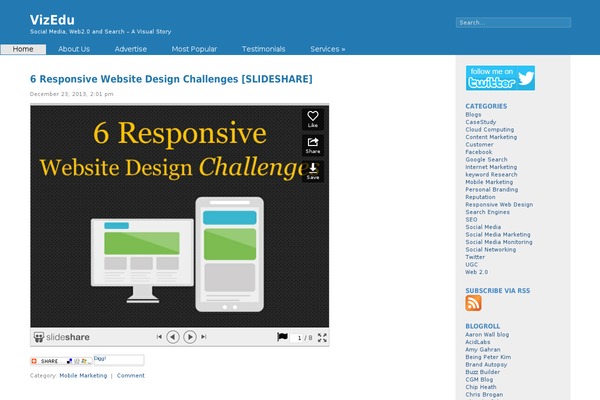Click the Share bookmark button below slides
600x400 pixels.
(61, 361)
